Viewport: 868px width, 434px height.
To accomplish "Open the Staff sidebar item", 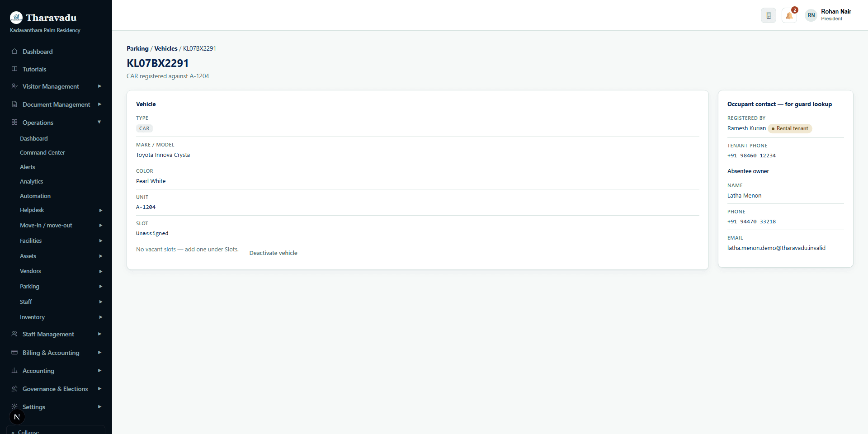I will (x=26, y=302).
